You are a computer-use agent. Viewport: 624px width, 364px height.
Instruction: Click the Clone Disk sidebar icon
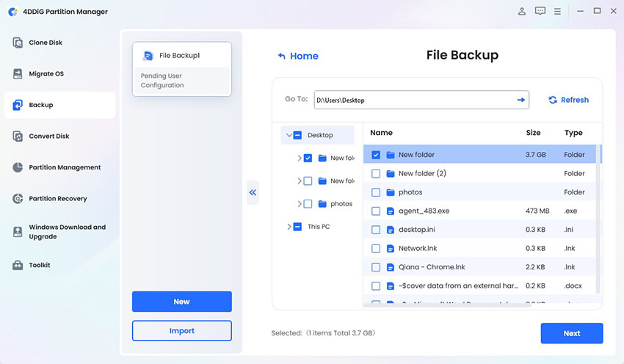[x=18, y=43]
